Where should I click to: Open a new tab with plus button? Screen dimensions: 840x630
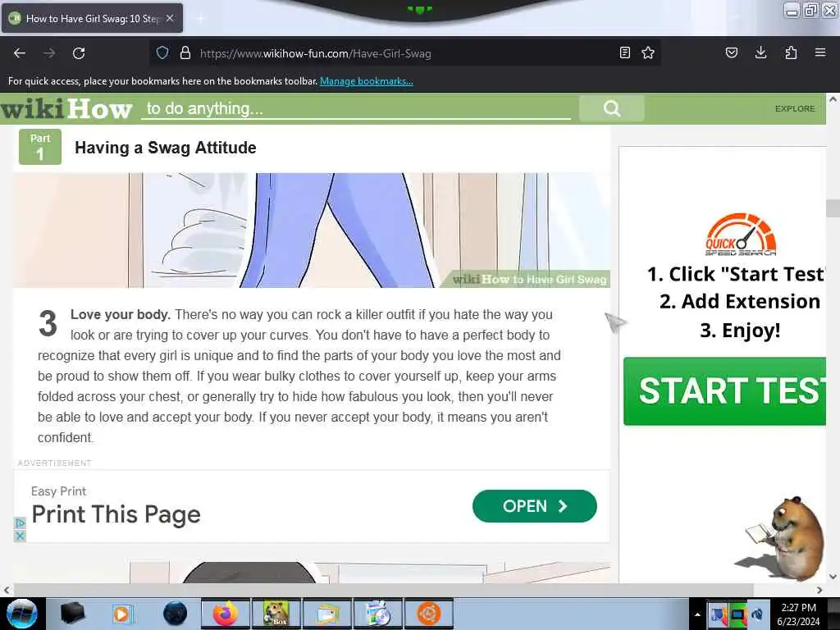[x=200, y=19]
